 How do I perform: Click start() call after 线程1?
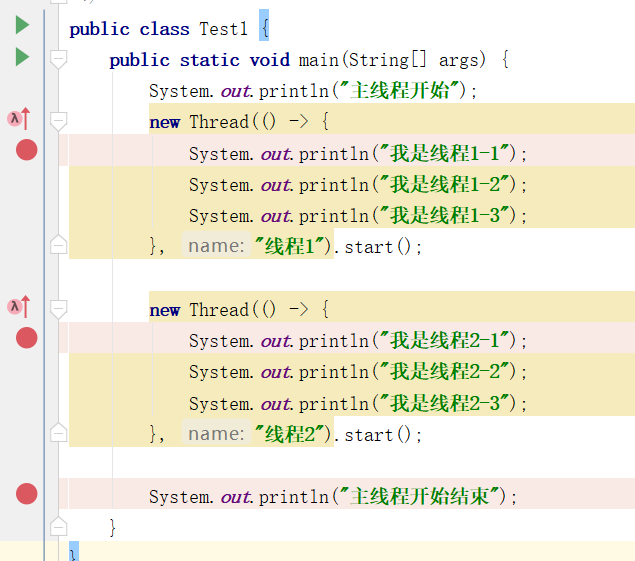(x=378, y=247)
